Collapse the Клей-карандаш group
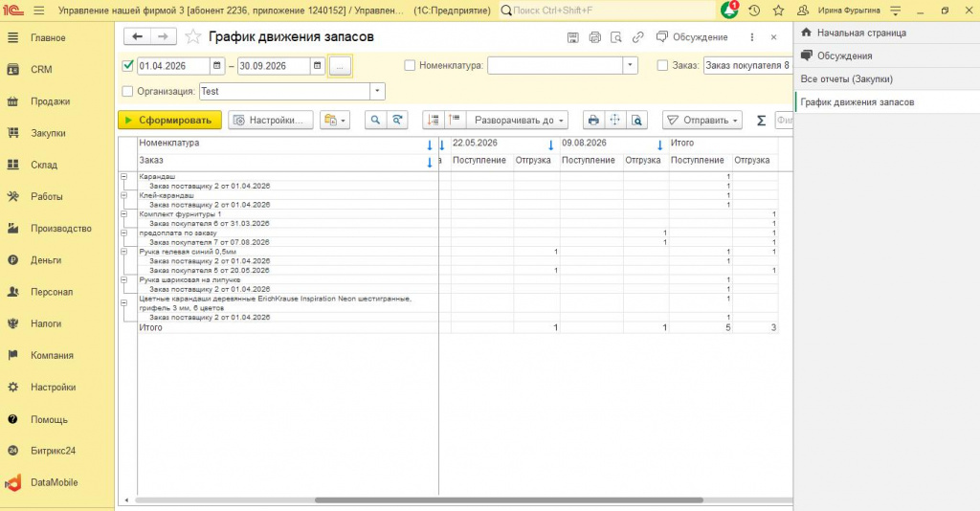Screen dimensions: 980x511 coord(123,195)
